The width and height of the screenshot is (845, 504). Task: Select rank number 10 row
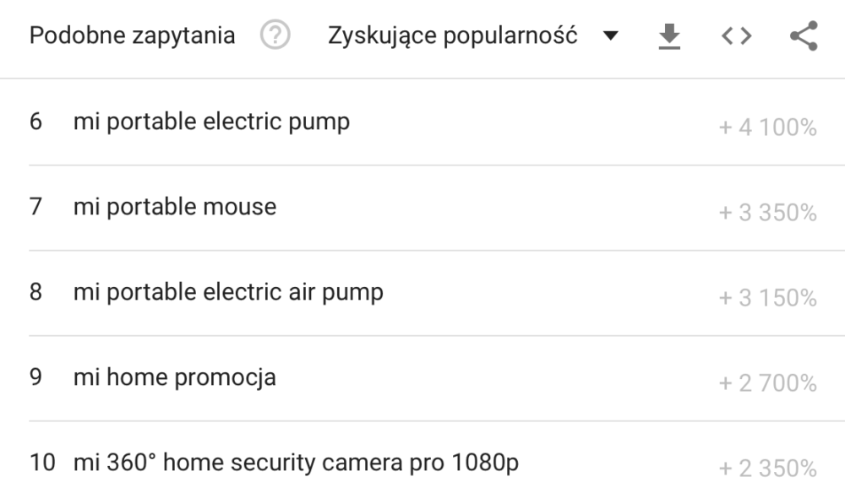(x=422, y=463)
